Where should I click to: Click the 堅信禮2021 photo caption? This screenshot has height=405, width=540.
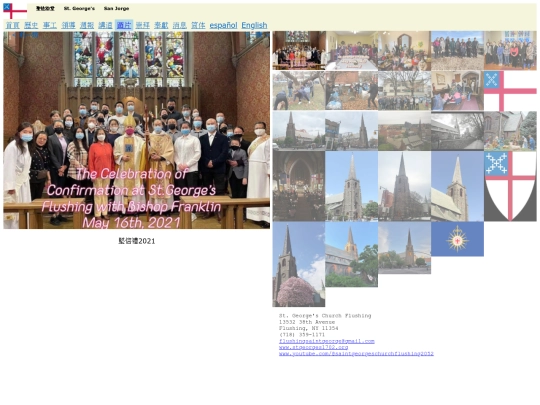(137, 241)
